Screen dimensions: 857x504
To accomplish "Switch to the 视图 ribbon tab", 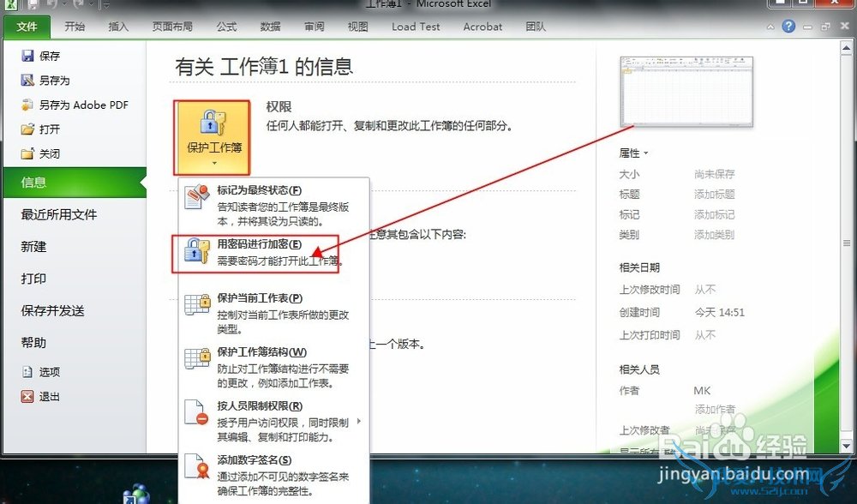I will 357,27.
